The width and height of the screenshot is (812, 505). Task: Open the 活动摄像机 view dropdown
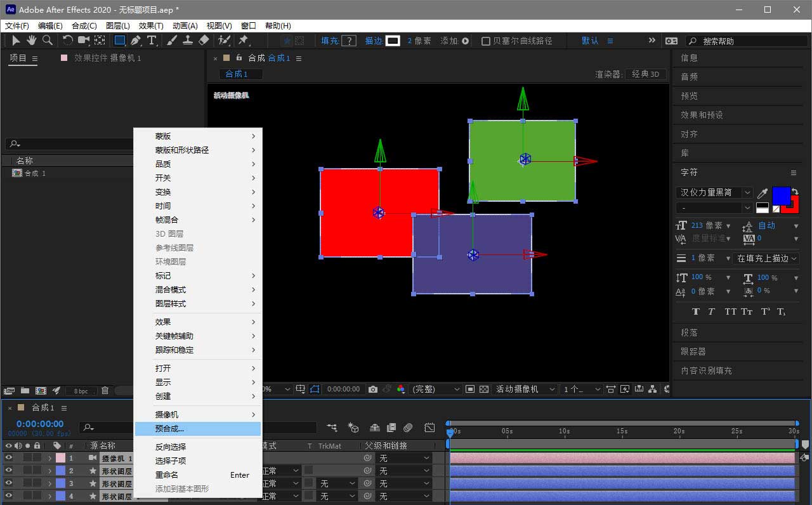pos(525,389)
